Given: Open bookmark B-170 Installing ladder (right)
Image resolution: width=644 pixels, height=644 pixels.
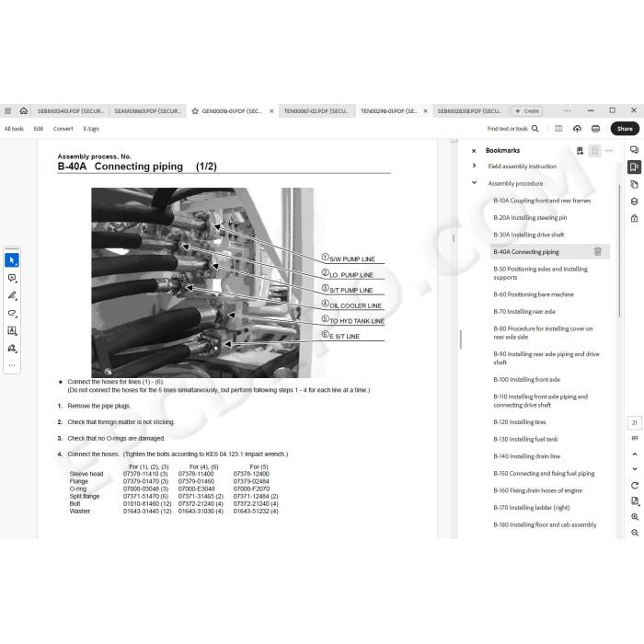Looking at the screenshot, I should pyautogui.click(x=532, y=507).
